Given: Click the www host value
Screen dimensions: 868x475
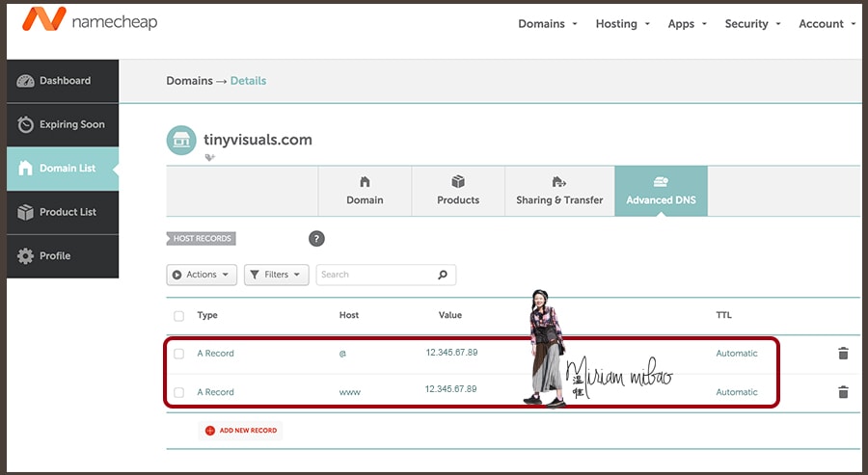Looking at the screenshot, I should 350,392.
